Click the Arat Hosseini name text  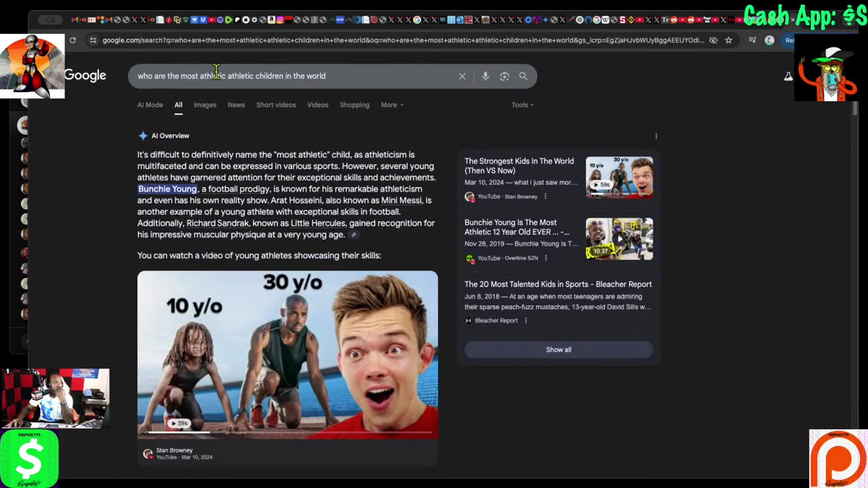pos(297,201)
